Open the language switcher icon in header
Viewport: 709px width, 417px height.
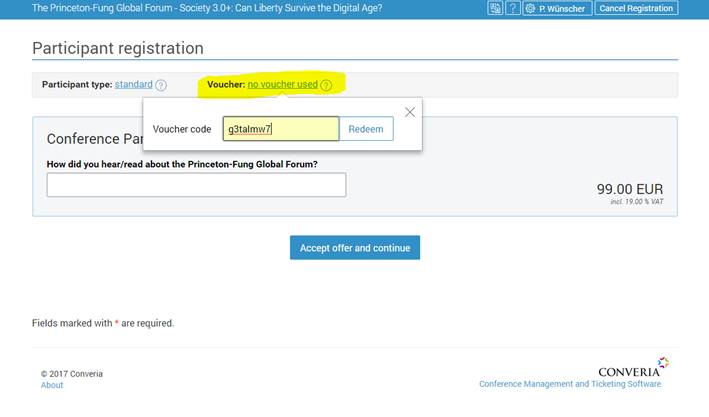(x=495, y=8)
